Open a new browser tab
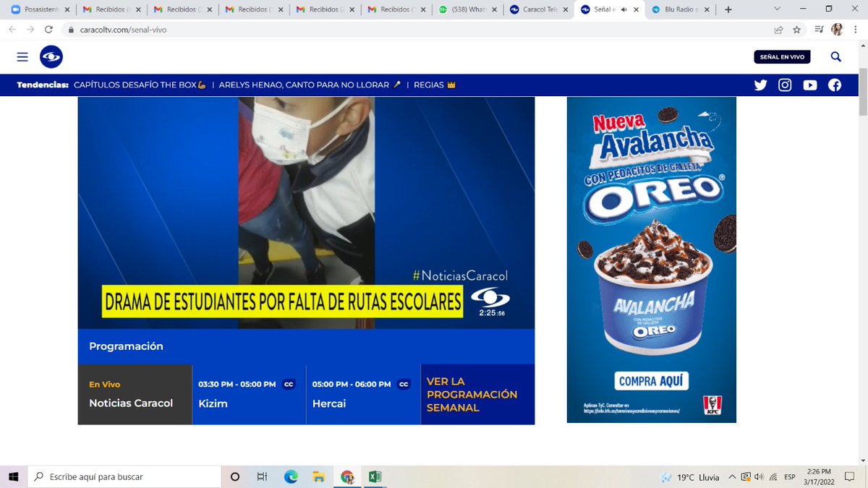868x488 pixels. 728,9
